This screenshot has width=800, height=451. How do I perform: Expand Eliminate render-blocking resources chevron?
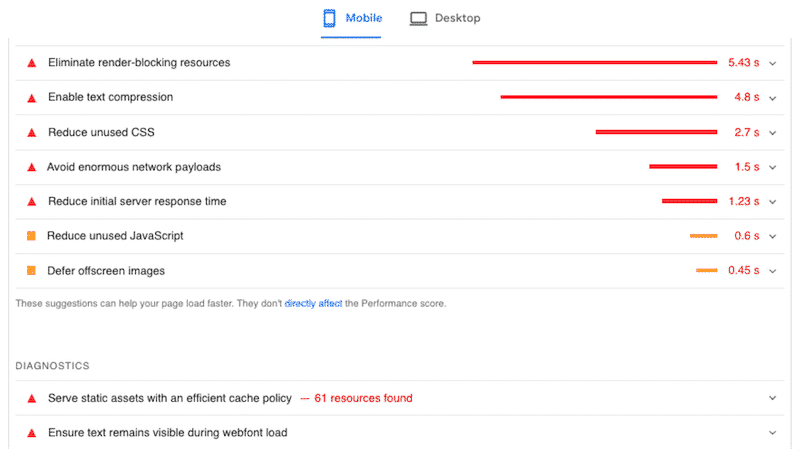(772, 63)
